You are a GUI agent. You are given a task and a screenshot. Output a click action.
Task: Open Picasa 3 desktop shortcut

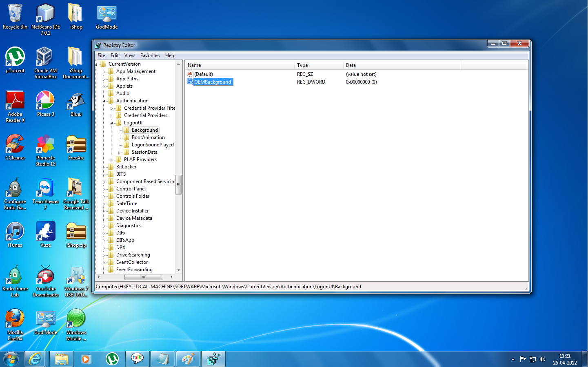coord(45,104)
